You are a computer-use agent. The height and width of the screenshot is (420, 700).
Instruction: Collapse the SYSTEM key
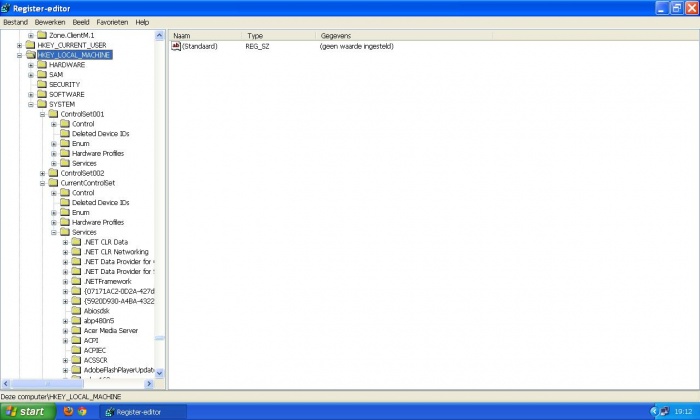point(31,104)
